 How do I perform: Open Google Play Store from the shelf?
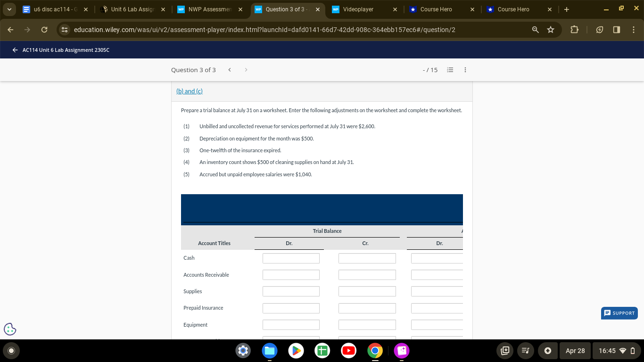click(296, 351)
